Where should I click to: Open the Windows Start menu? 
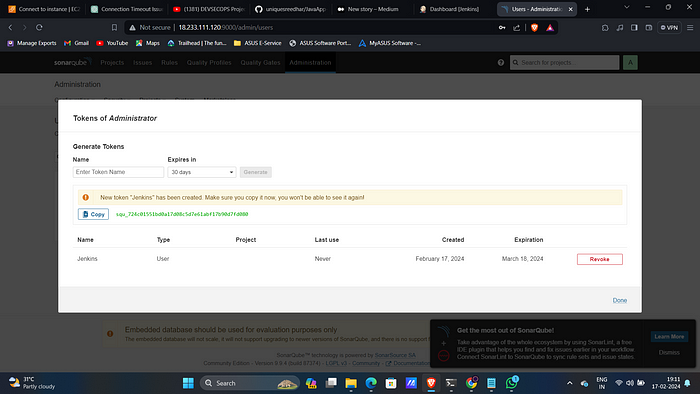188,383
